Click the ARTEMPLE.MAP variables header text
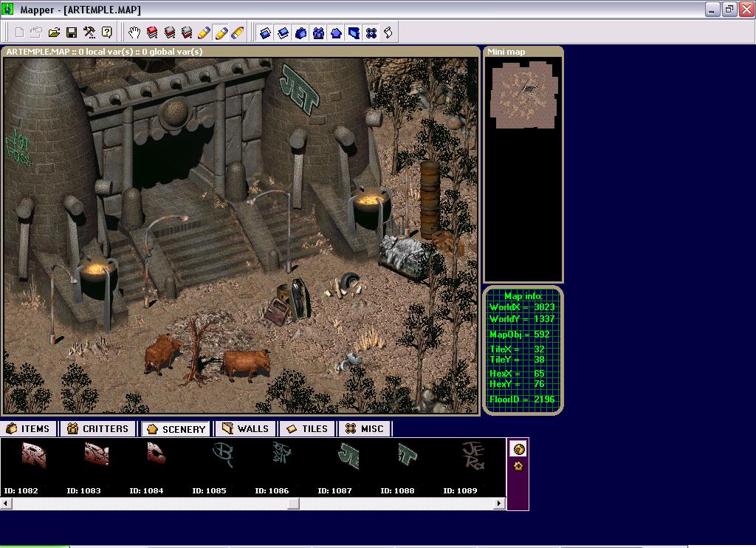This screenshot has width=756, height=548. tap(104, 52)
